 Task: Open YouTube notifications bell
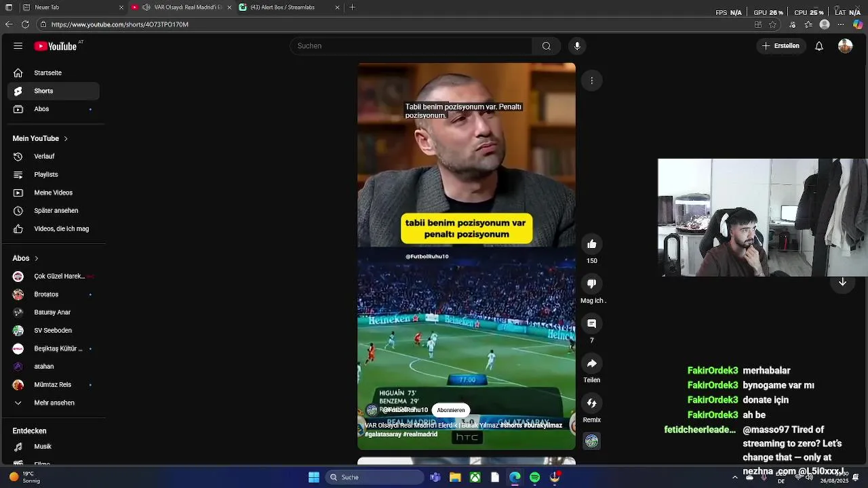[819, 46]
